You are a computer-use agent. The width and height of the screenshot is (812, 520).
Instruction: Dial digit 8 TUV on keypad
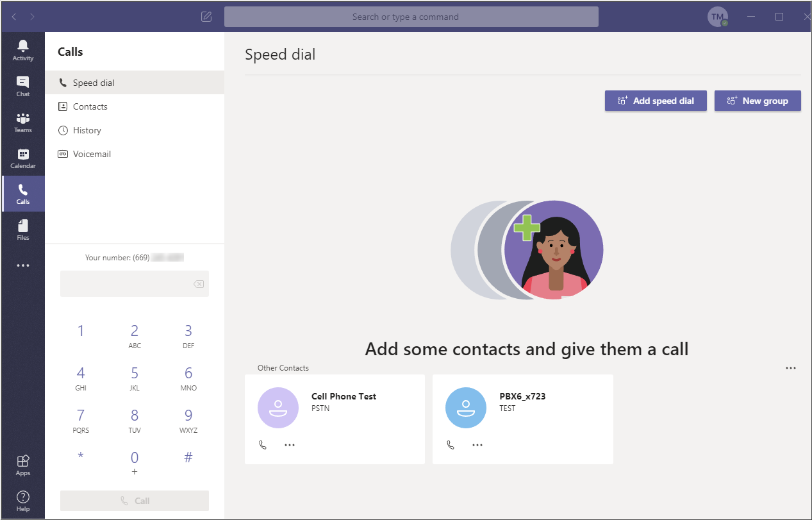click(135, 421)
